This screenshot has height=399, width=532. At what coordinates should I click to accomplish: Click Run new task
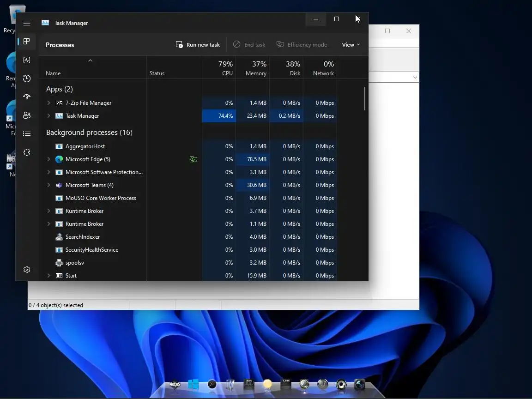[198, 45]
